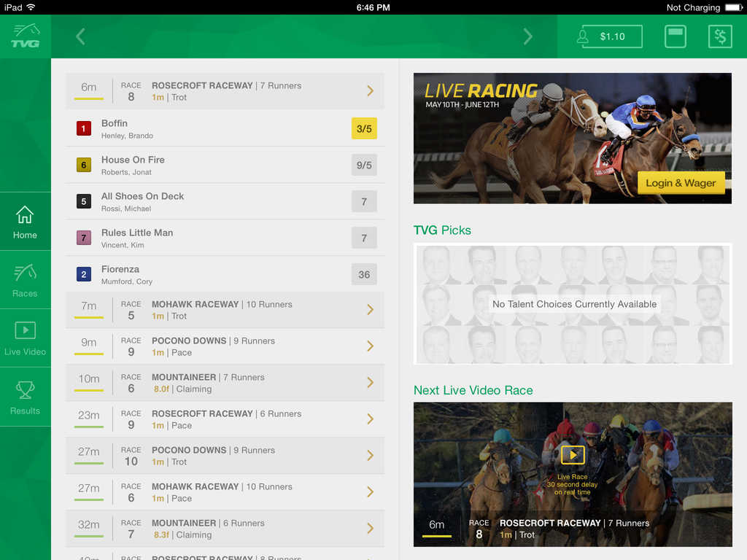Expand Mohawk Raceway Race 5 chevron
Image resolution: width=747 pixels, height=560 pixels.
370,310
